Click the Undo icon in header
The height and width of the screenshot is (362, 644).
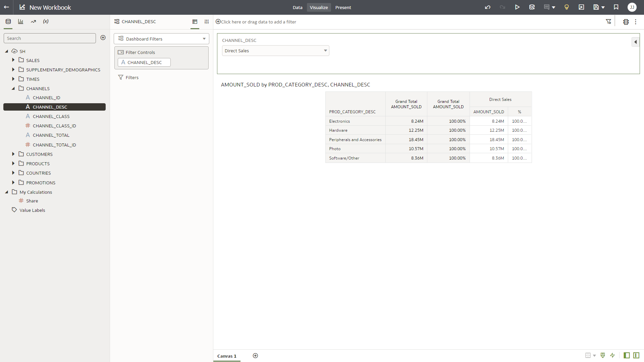pos(488,7)
